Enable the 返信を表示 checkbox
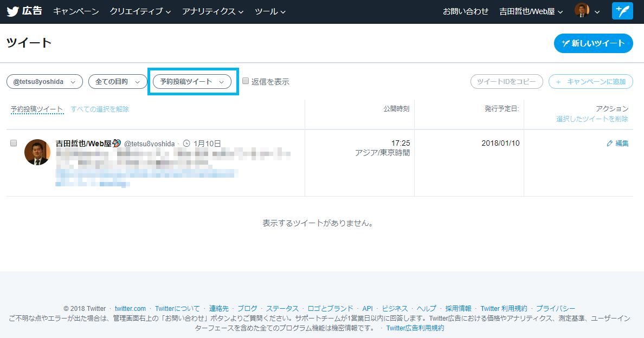Image resolution: width=644 pixels, height=338 pixels. click(x=246, y=81)
